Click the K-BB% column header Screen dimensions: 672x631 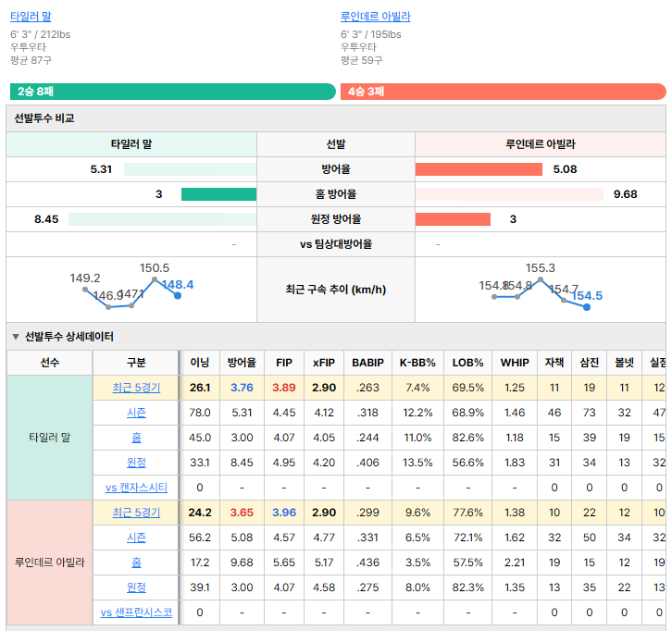(417, 363)
